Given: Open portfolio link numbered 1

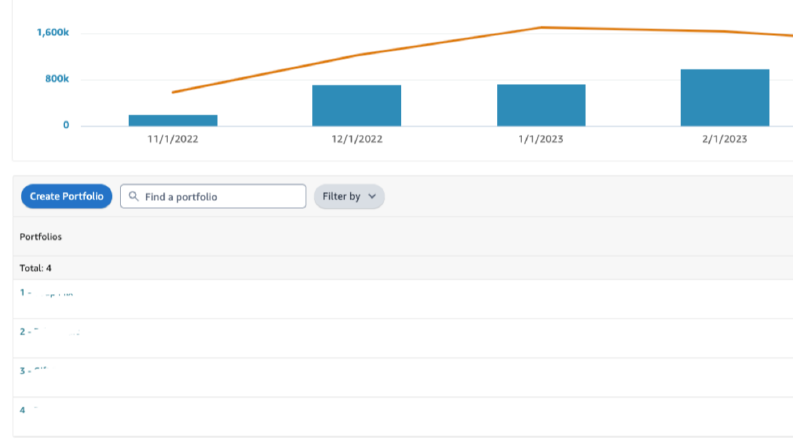Looking at the screenshot, I should [47, 293].
